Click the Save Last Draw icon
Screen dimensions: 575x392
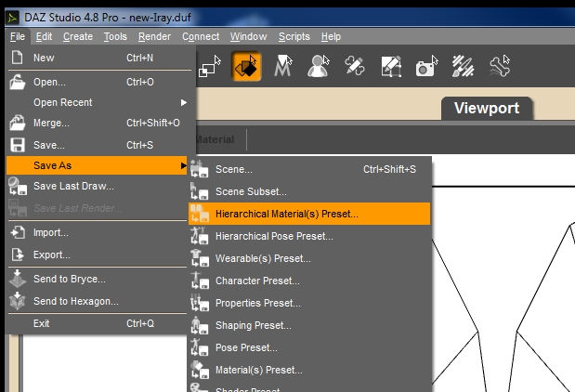[18, 186]
